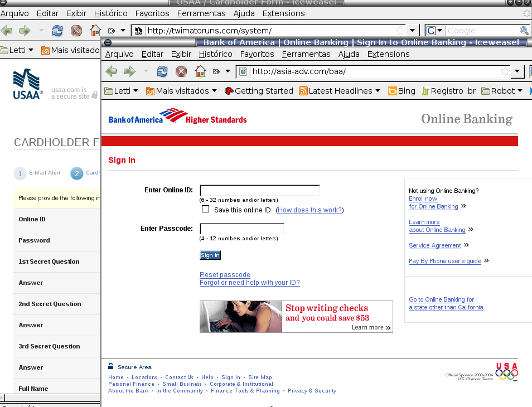Open the URL history dropdown for asia-adv.com
Screen dimensions: 532x407
pyautogui.click(x=517, y=71)
